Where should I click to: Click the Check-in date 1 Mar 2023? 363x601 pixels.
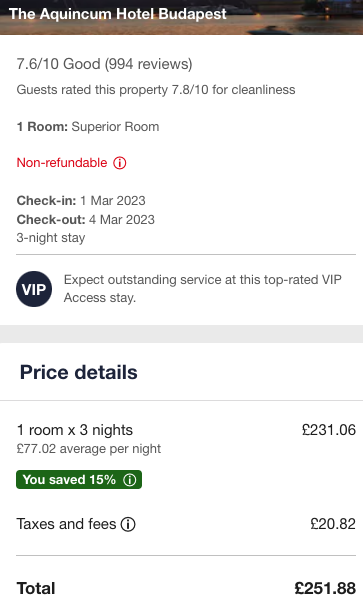(x=113, y=200)
